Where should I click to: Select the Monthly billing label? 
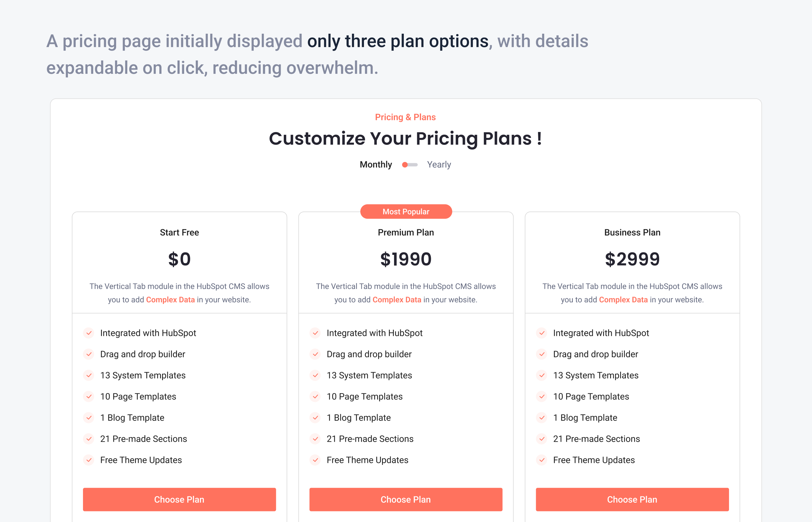pos(376,165)
